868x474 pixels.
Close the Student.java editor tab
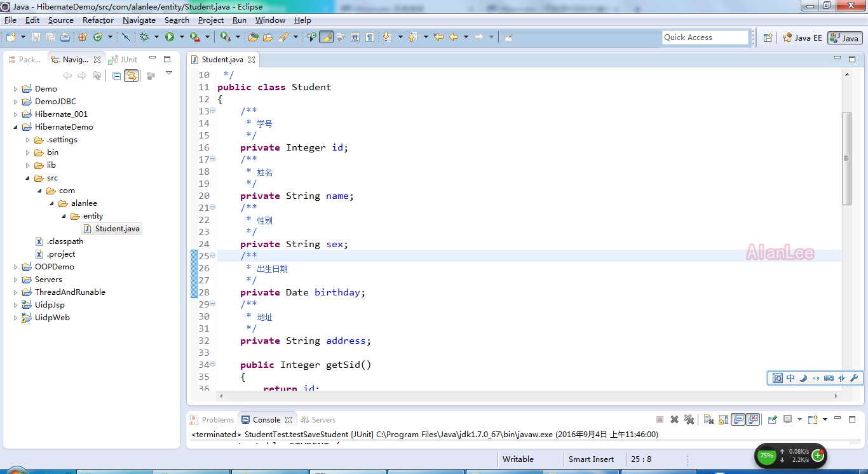(252, 60)
